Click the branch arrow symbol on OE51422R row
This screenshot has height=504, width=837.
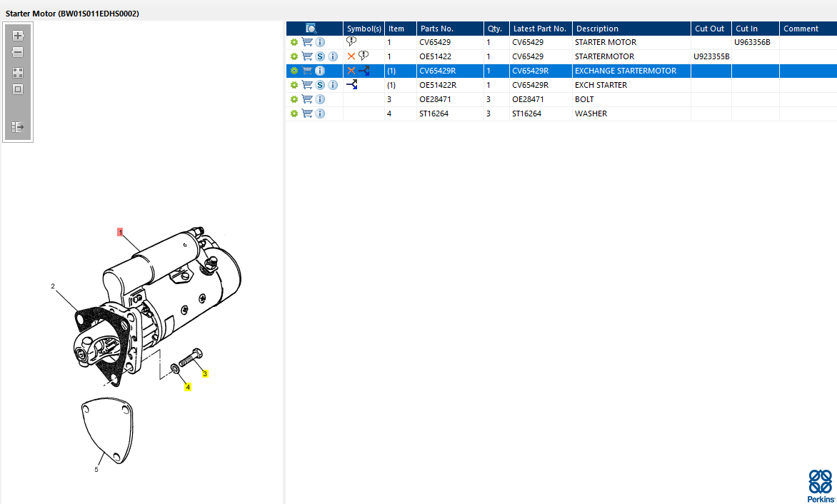pos(352,84)
